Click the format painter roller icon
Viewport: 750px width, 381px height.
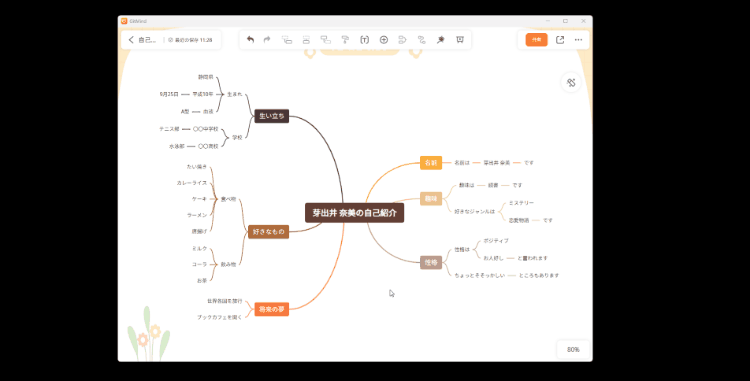click(x=345, y=40)
